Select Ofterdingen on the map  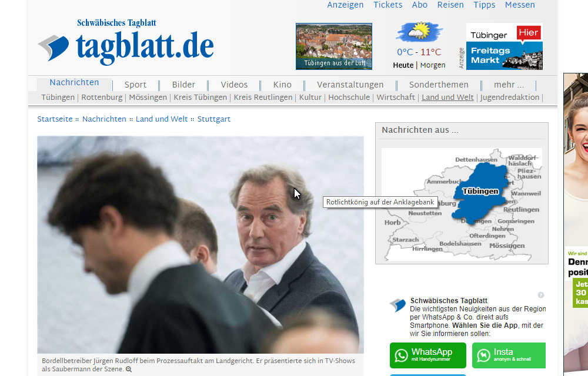coord(487,236)
